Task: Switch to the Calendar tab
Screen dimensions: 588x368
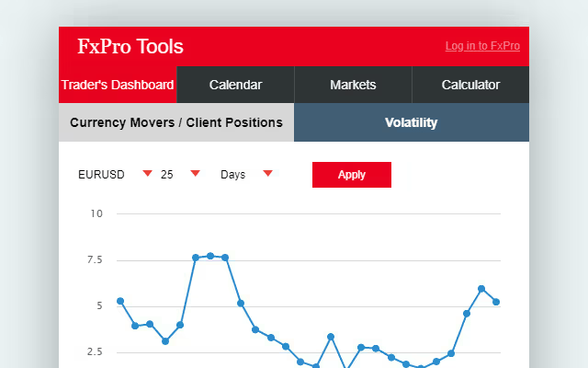Action: (235, 85)
